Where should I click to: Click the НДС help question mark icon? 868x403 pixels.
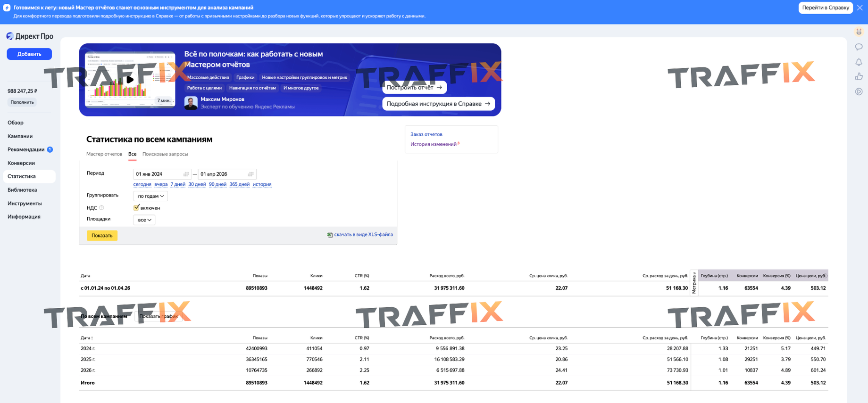(x=101, y=208)
